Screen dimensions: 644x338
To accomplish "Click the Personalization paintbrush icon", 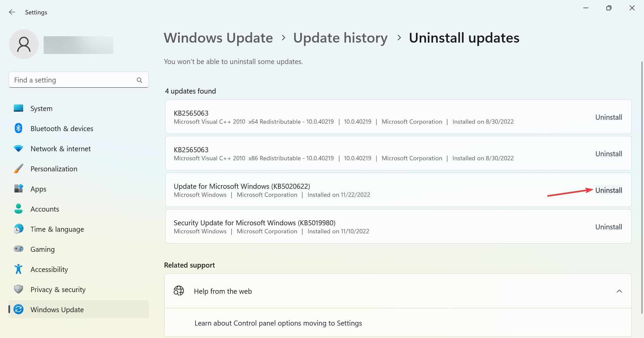I will click(x=18, y=169).
